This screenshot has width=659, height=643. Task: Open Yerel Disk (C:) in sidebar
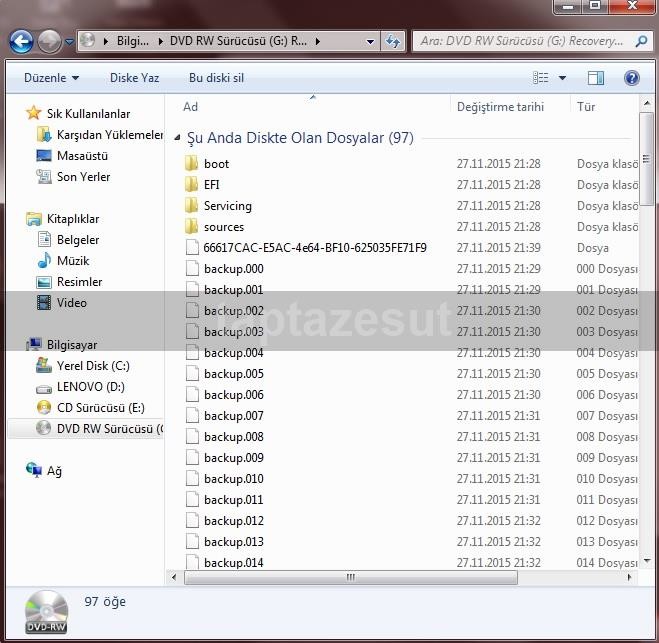point(92,366)
